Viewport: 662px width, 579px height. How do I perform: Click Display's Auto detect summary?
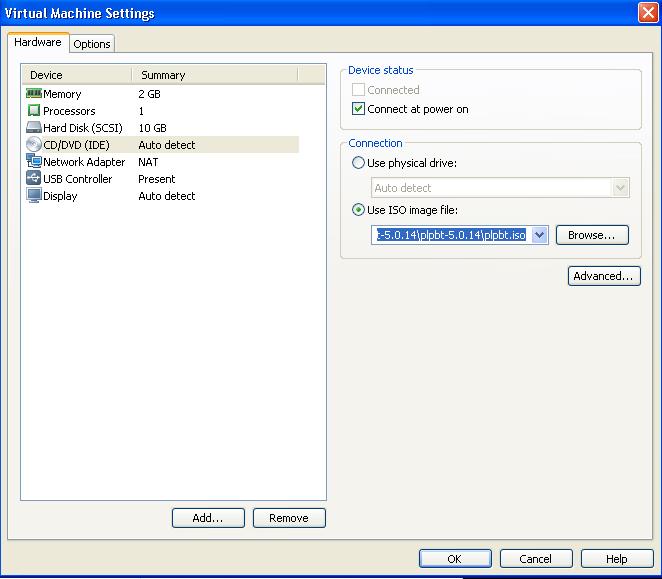[167, 196]
